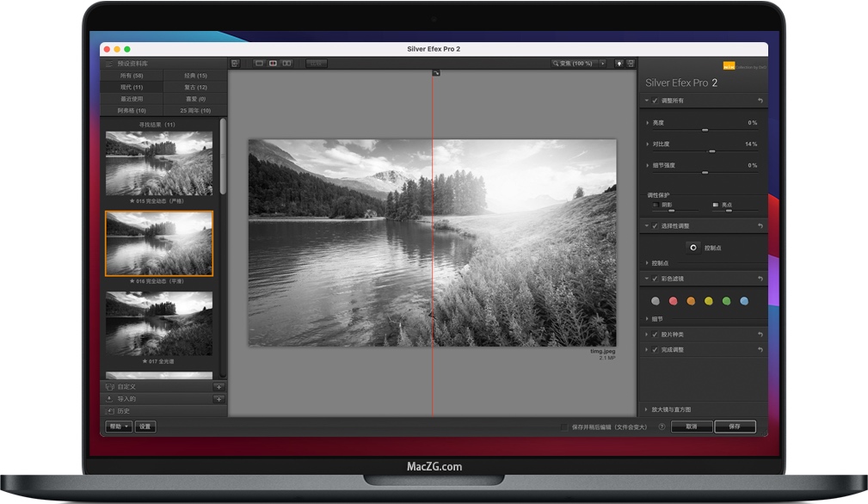Screen dimensions: 868x504
Task: Expand the 放大镜与直方图 panel
Action: [646, 409]
